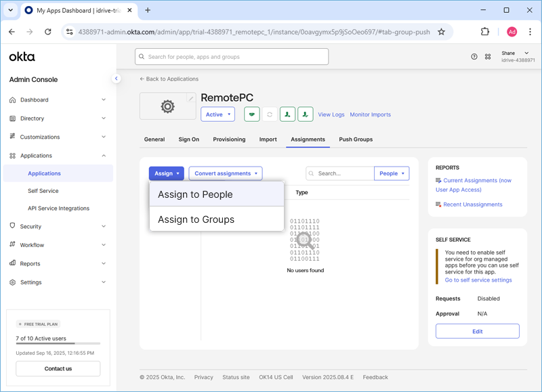
Task: Click the edit logo pencil icon
Action: (191, 99)
